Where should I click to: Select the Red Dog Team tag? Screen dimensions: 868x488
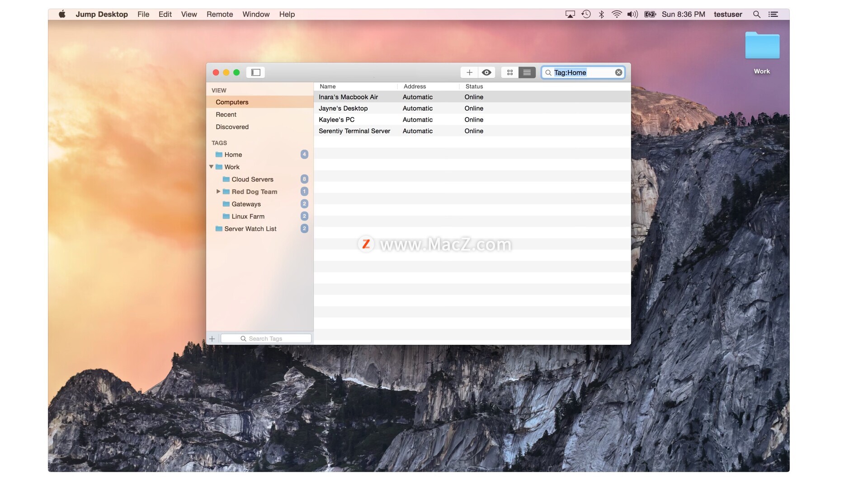pos(259,192)
